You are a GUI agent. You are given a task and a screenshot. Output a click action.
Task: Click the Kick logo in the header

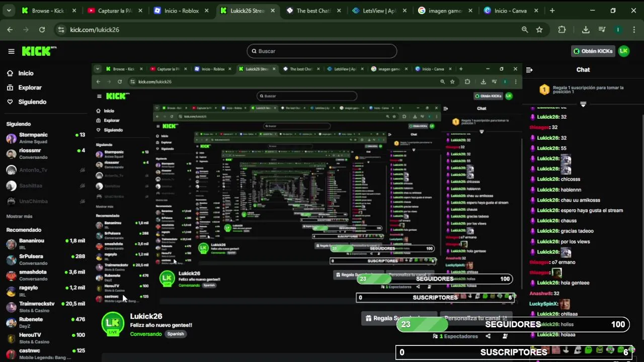click(39, 51)
